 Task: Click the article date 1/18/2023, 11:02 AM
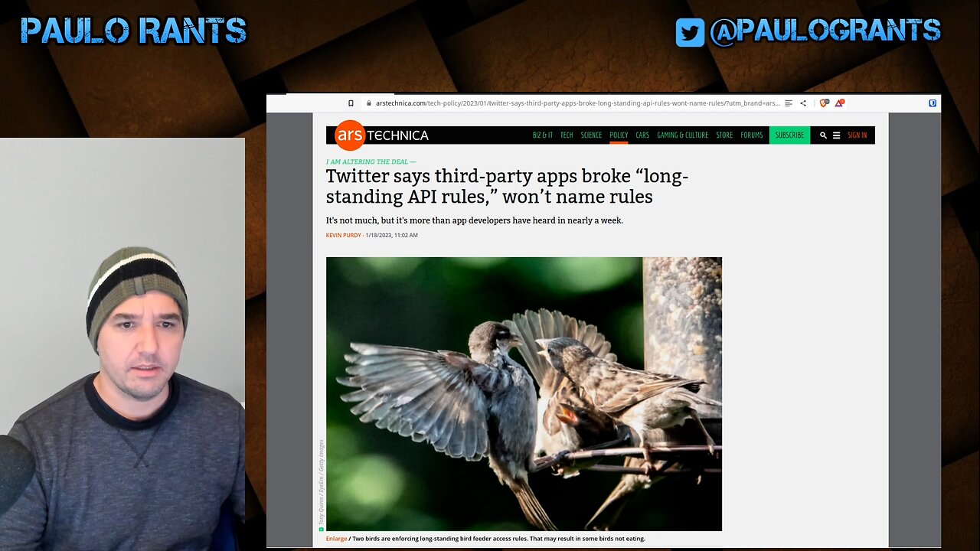391,236
